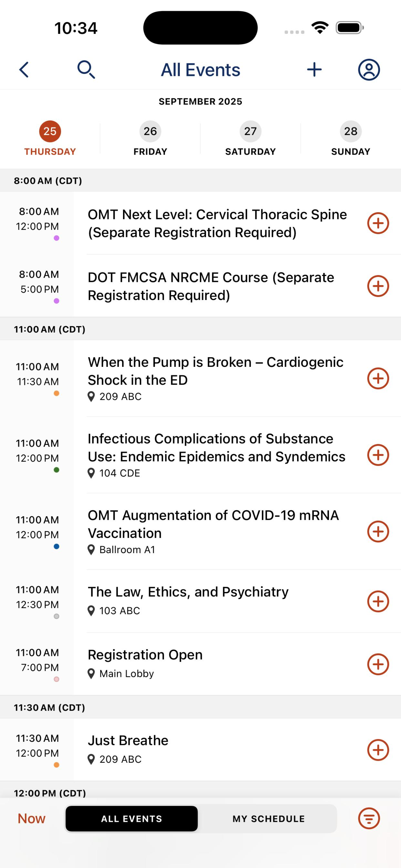Add DOT FMCSA NRCME Course to schedule
Viewport: 401px width, 868px height.
(378, 286)
